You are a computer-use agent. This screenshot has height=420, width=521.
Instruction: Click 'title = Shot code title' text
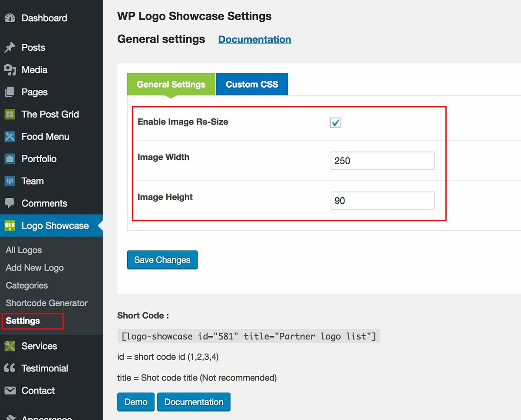(x=197, y=378)
